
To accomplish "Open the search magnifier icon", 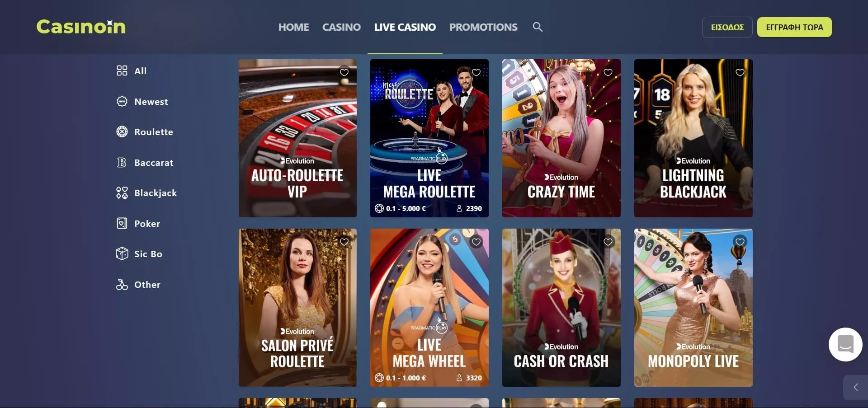I will coord(538,27).
